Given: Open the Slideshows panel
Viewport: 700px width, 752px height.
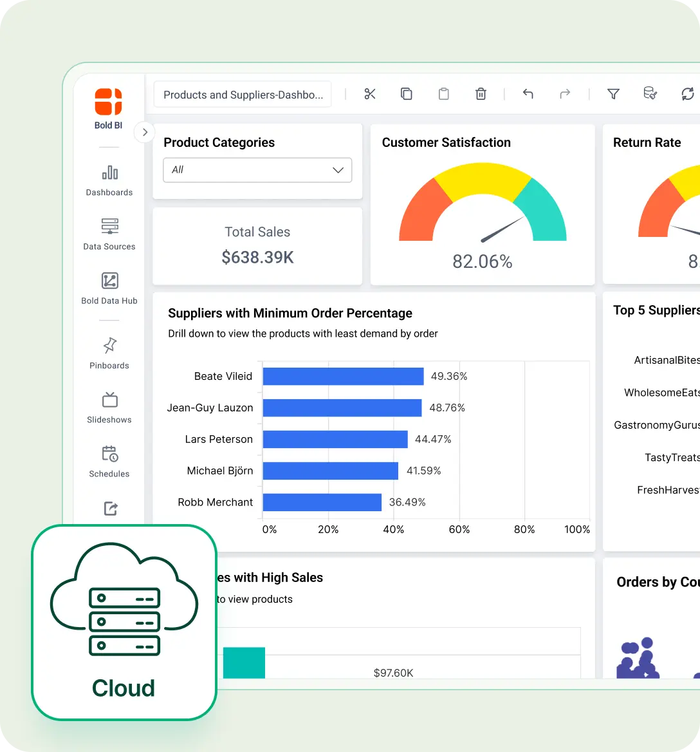Looking at the screenshot, I should [x=109, y=406].
